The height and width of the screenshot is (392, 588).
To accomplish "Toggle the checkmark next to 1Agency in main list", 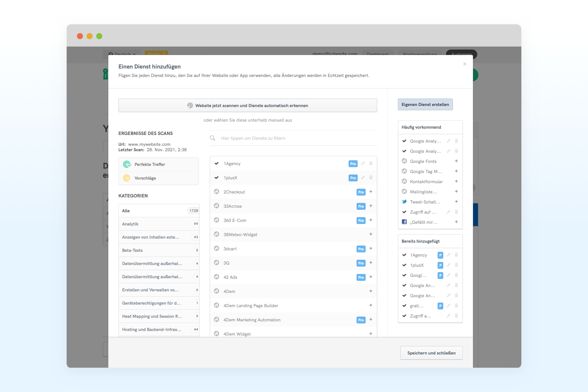I will click(x=217, y=163).
